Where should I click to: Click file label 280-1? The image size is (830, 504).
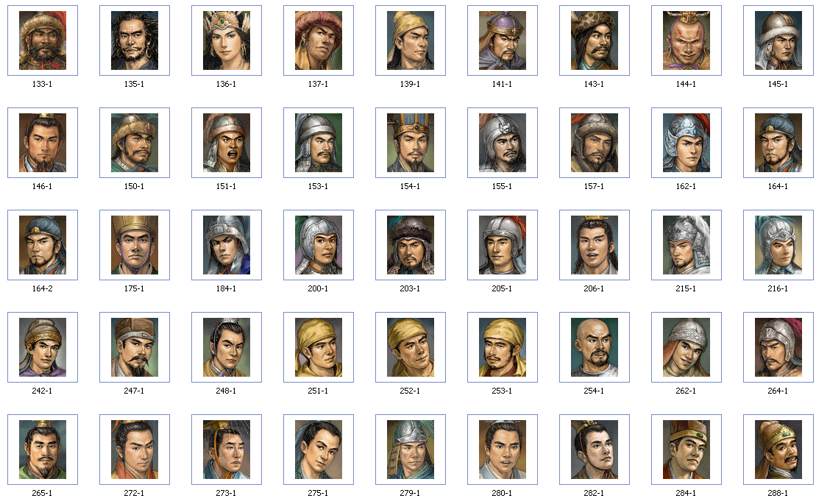click(x=502, y=493)
